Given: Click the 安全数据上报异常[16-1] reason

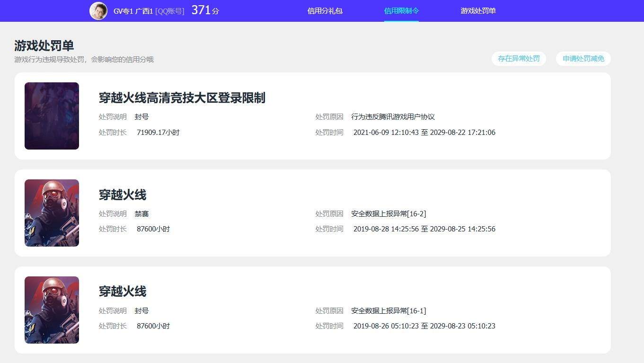Looking at the screenshot, I should (x=388, y=311).
